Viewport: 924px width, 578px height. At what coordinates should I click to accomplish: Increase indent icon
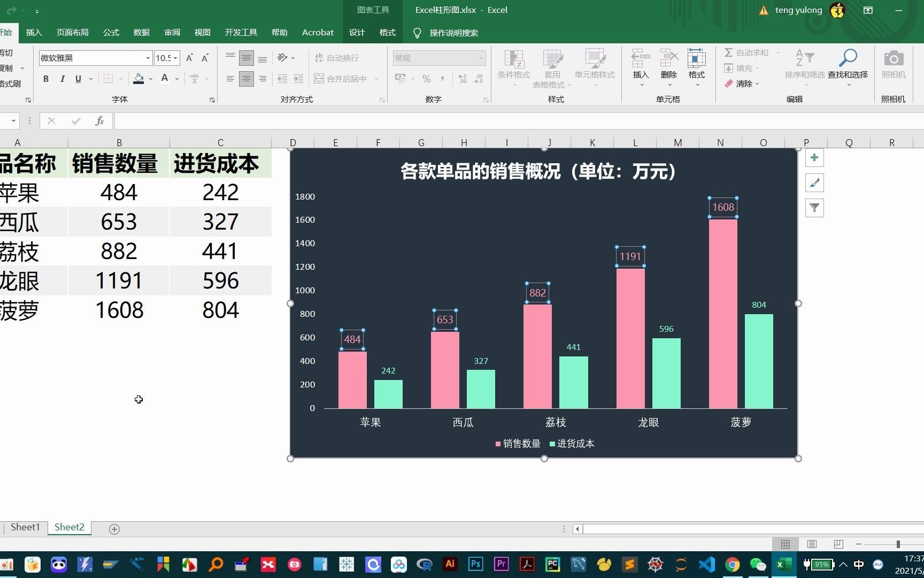click(x=298, y=79)
